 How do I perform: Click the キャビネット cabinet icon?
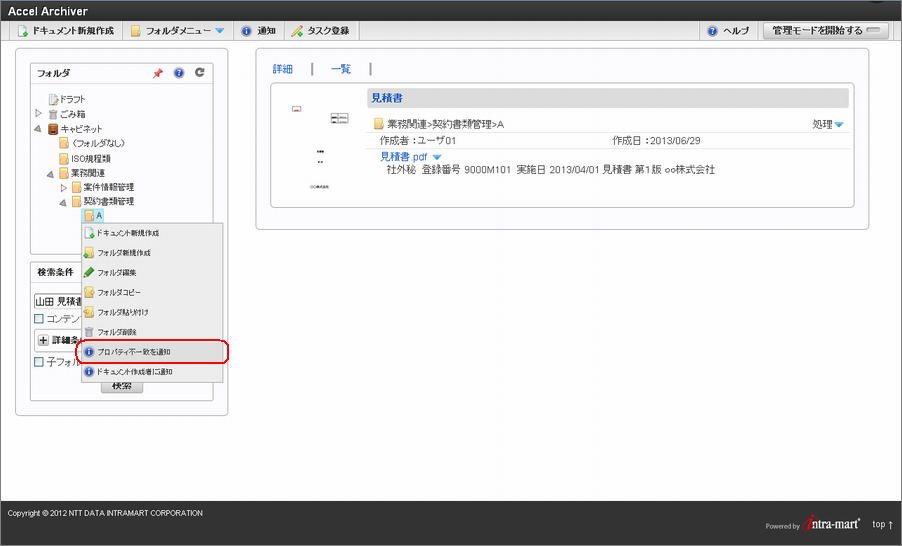coord(53,129)
